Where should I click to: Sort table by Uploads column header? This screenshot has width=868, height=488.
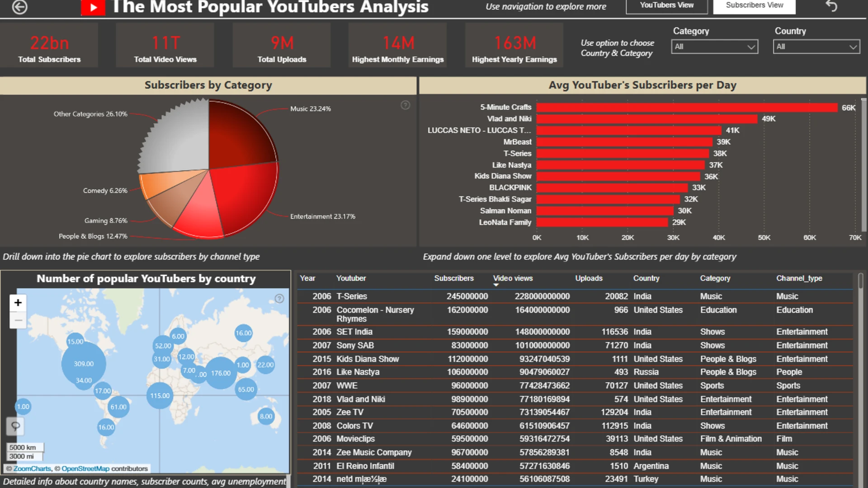[589, 278]
